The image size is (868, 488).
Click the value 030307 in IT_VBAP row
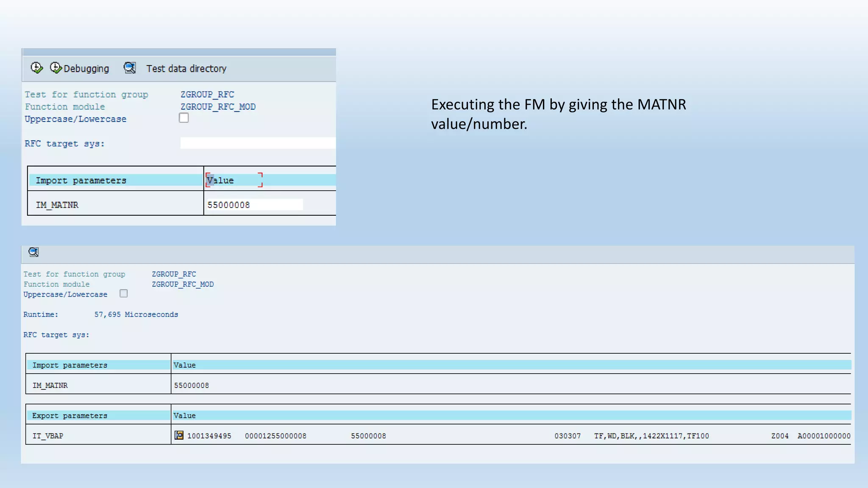pyautogui.click(x=568, y=436)
